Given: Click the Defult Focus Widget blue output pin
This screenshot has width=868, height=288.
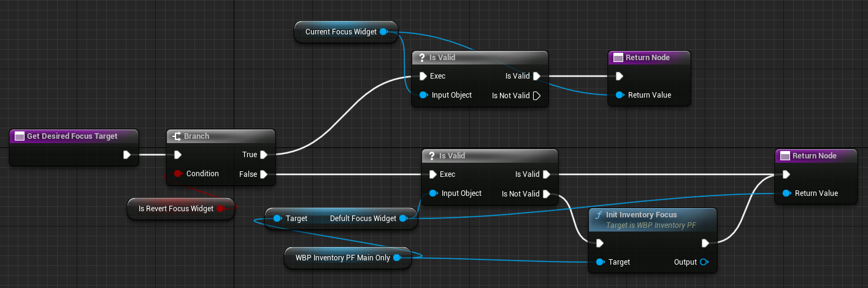Looking at the screenshot, I should pos(403,219).
